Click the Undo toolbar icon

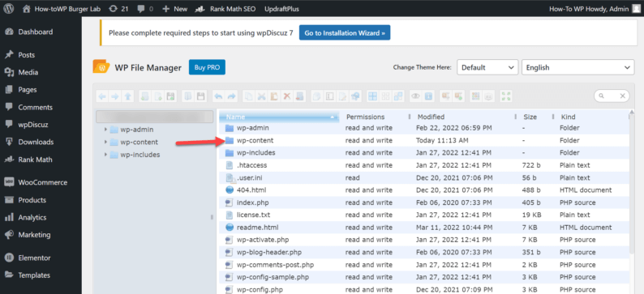pos(218,96)
